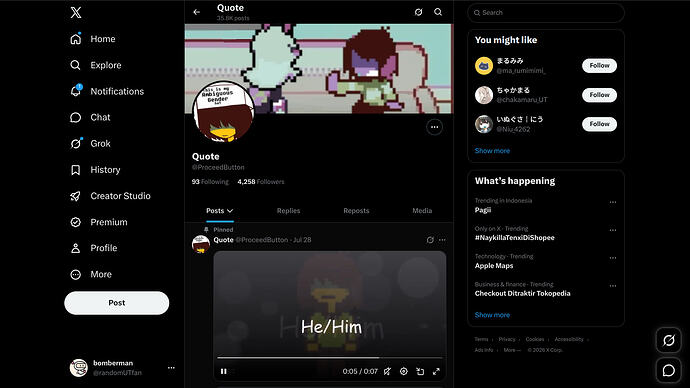690x388 pixels.
Task: Go back using the back arrow
Action: click(x=197, y=12)
